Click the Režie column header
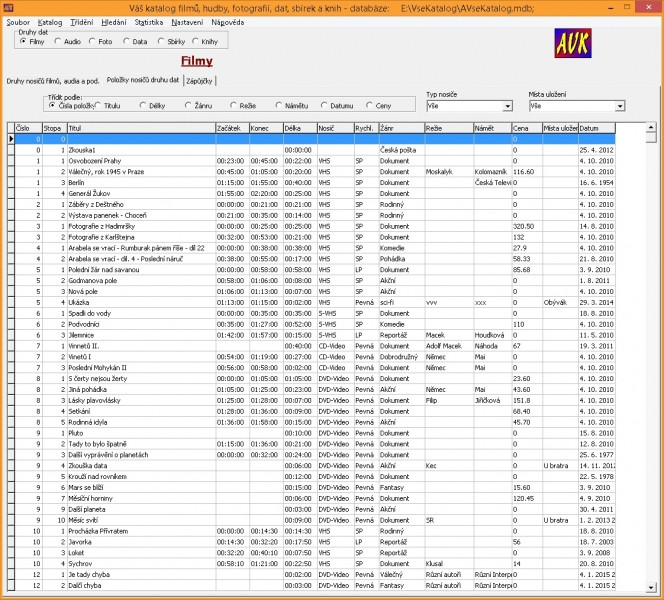This screenshot has height=600, width=664. [x=449, y=128]
